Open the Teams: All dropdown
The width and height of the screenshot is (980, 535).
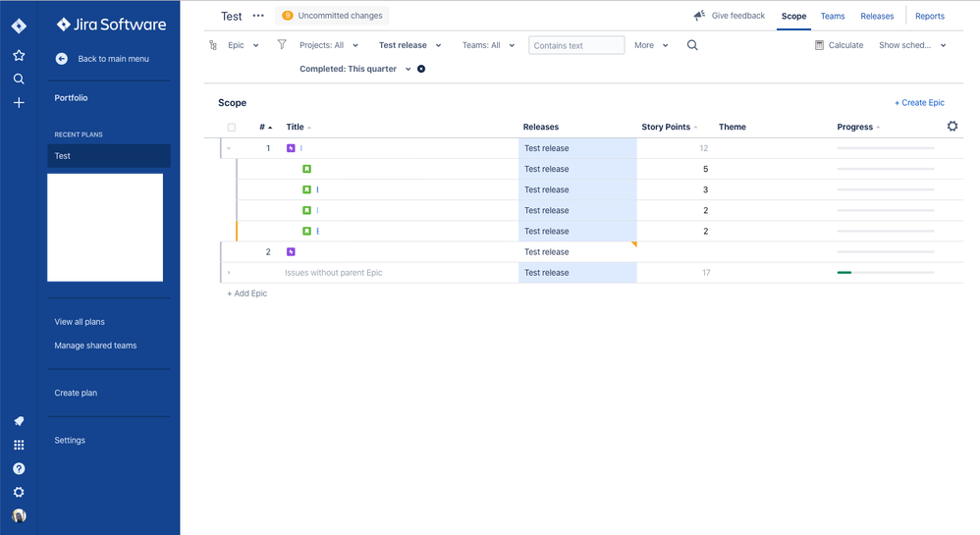[488, 45]
